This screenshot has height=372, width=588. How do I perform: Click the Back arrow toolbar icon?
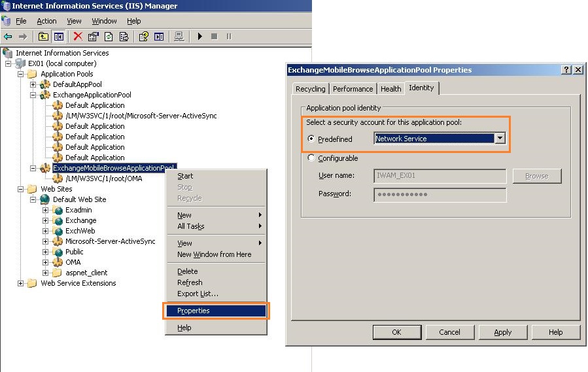point(8,37)
